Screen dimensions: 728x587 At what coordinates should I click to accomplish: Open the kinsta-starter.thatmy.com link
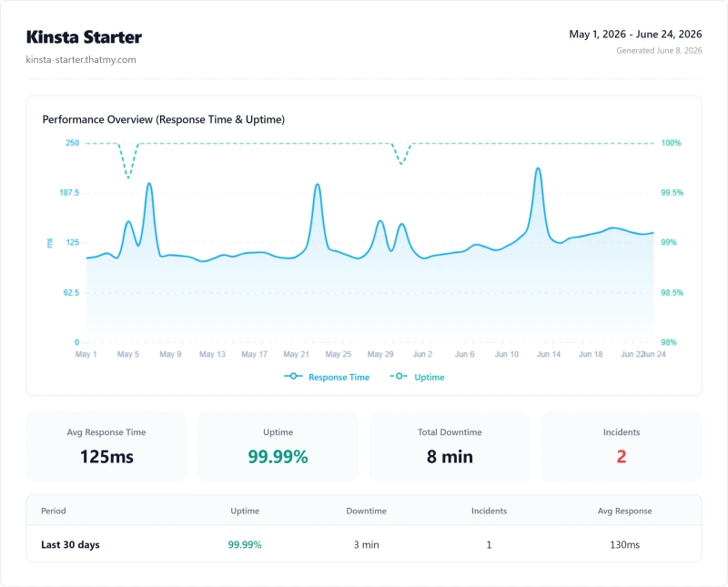point(81,59)
